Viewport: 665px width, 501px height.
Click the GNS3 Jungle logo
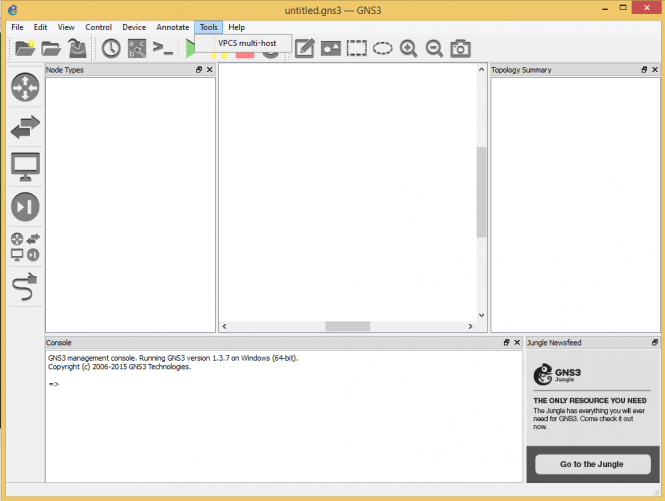pos(557,374)
